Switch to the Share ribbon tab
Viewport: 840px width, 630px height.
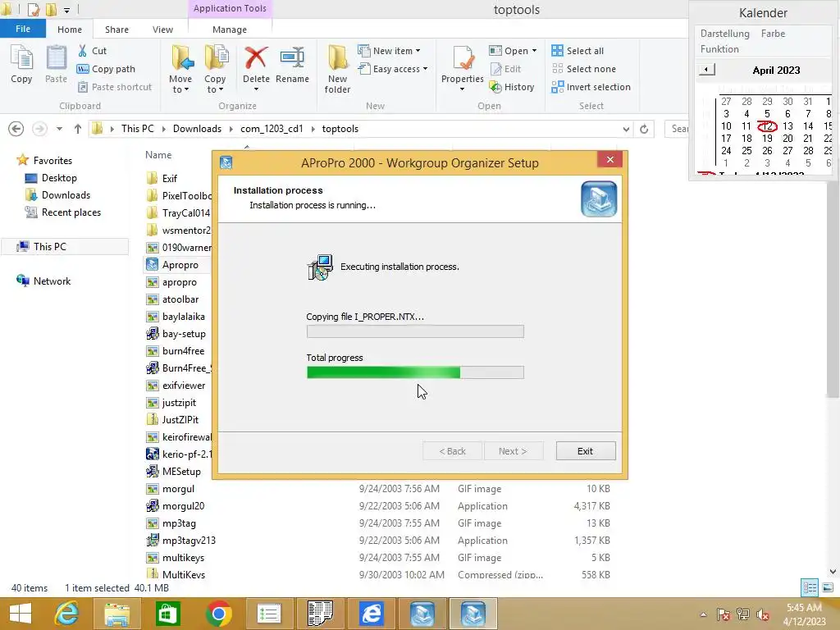pyautogui.click(x=116, y=30)
